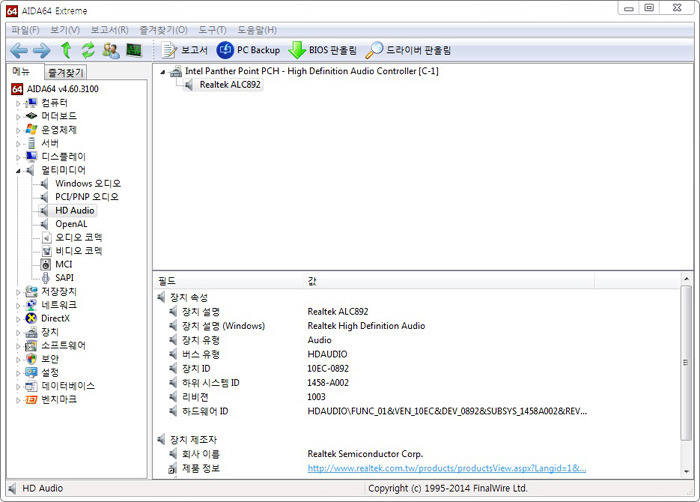Click the 드라이버 판올림 driver update button
Image resolution: width=700 pixels, height=502 pixels.
pos(408,50)
